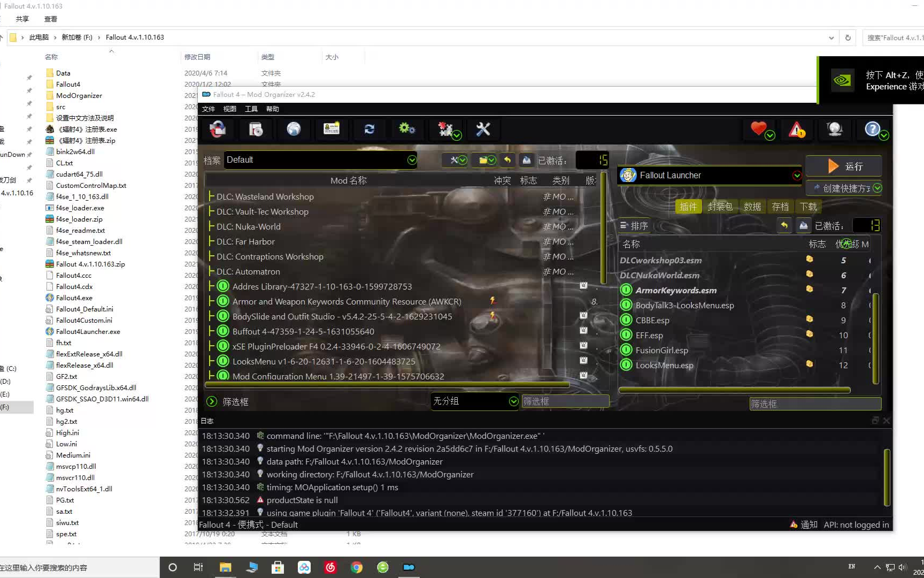
Task: Open the 视图 menu
Action: [230, 109]
